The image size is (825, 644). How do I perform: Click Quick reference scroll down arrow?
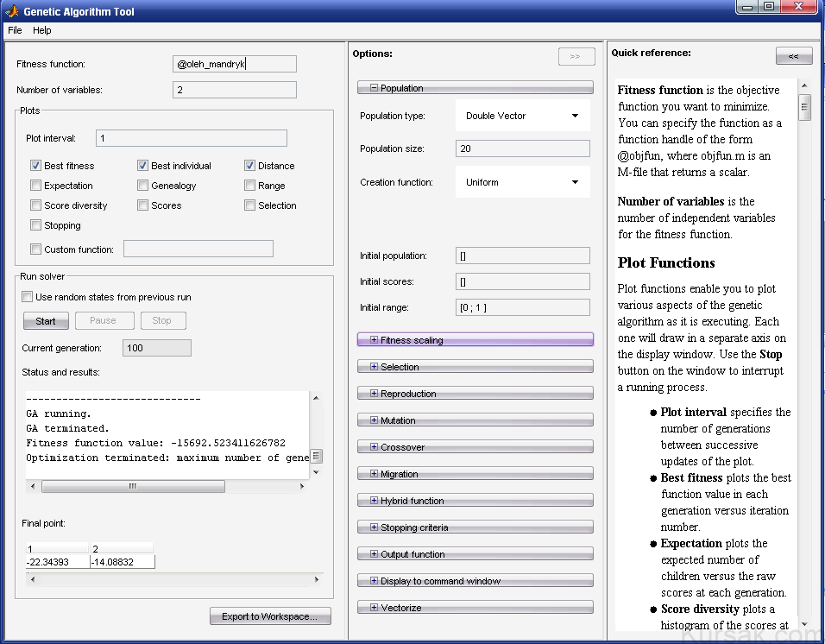(x=804, y=624)
